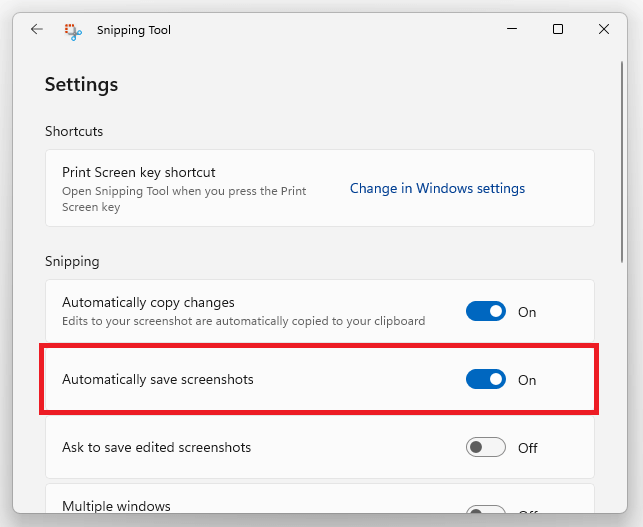The image size is (643, 527).
Task: Click the Snipping section label
Action: (x=72, y=262)
